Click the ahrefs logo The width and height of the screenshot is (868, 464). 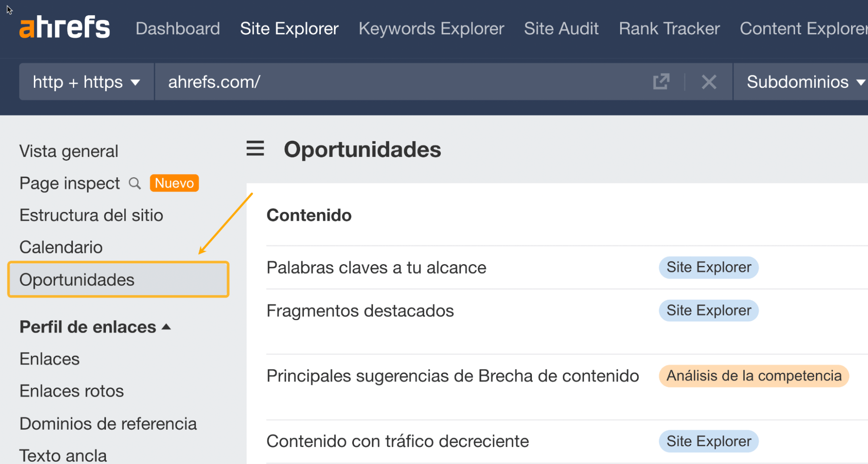[64, 26]
